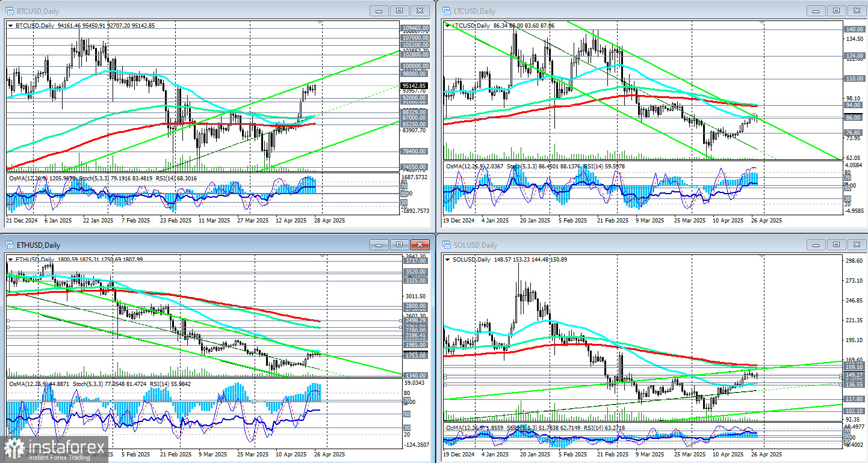Click the chart shift triangle in BTCUSD chart
868x463 pixels.
coord(321,23)
